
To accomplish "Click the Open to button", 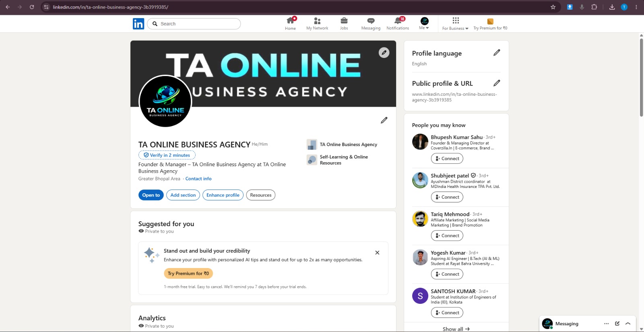I will (x=151, y=195).
